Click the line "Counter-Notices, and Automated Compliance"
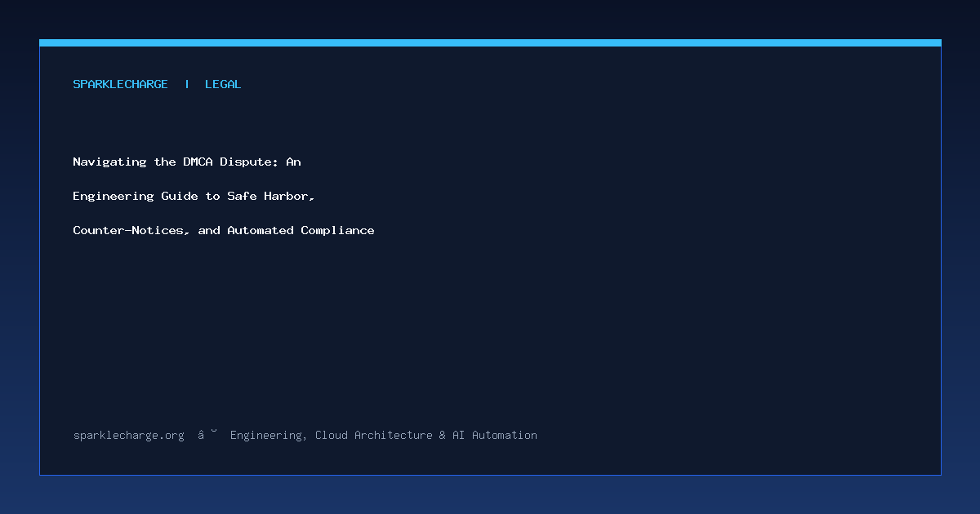The image size is (980, 514). coord(224,230)
